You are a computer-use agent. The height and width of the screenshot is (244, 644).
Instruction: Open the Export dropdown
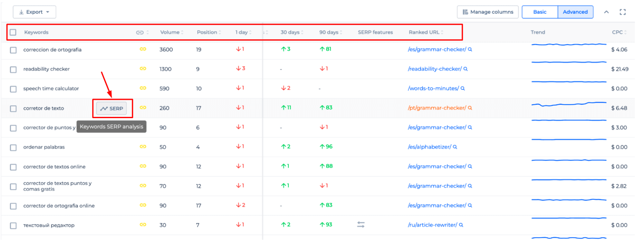click(x=34, y=12)
